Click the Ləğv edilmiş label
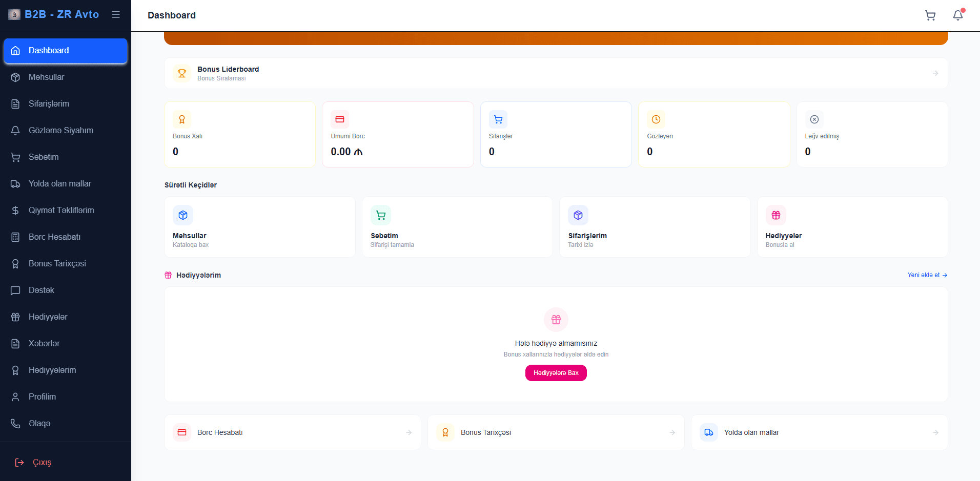Screen dimensions: 980x481 tap(822, 136)
